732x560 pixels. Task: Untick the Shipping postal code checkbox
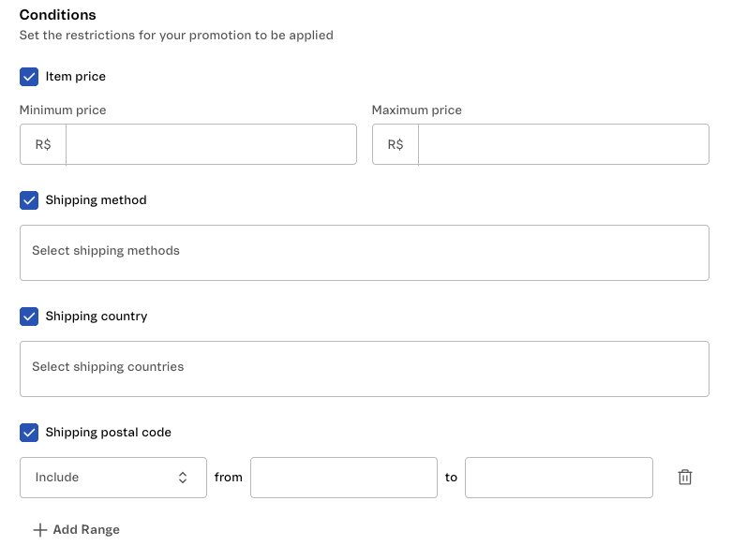pos(29,433)
